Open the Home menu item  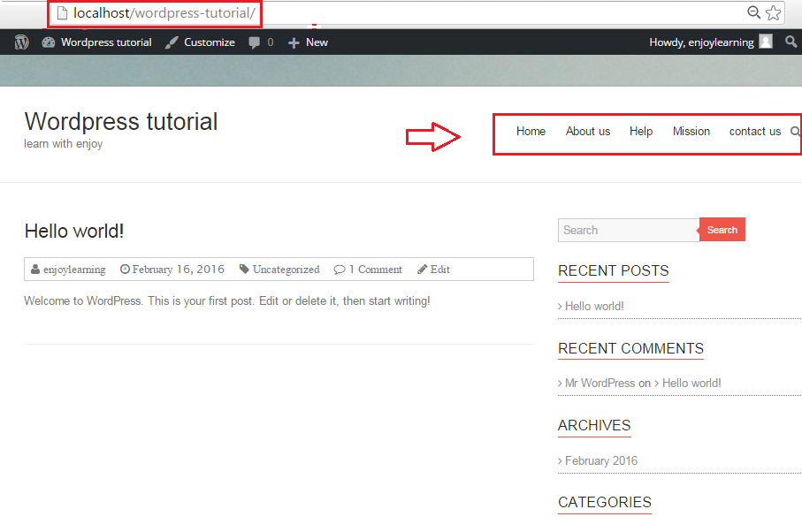[531, 132]
